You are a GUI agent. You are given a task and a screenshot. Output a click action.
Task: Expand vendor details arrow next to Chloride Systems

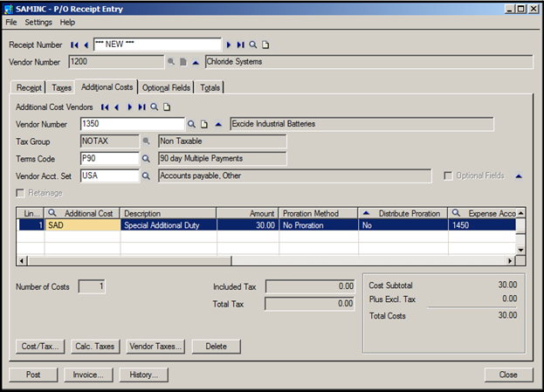tap(196, 62)
